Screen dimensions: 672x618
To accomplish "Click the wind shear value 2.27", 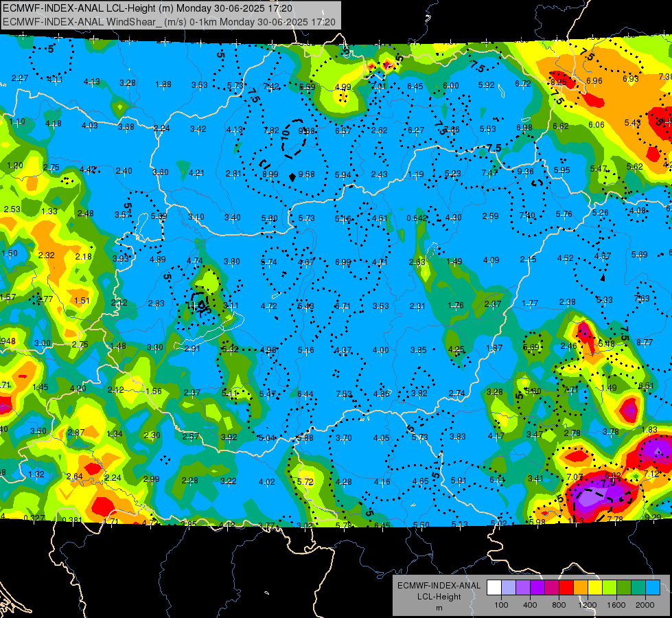I will click(x=20, y=78).
